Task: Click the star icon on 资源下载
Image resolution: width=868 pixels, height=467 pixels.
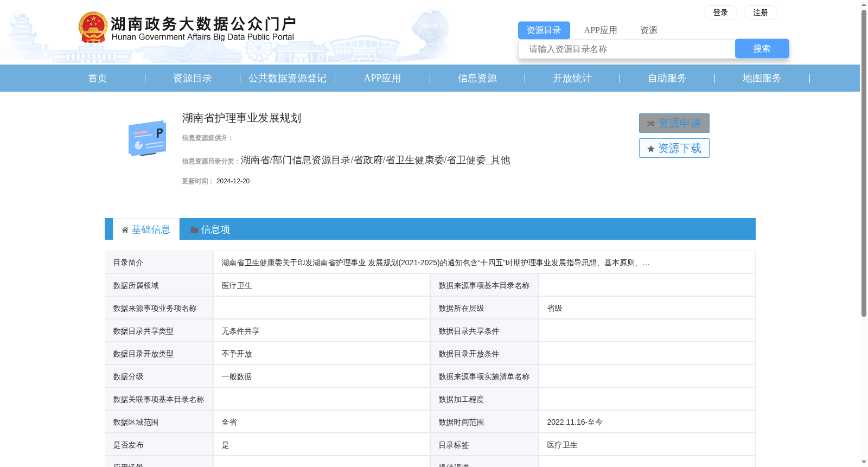Action: point(651,149)
